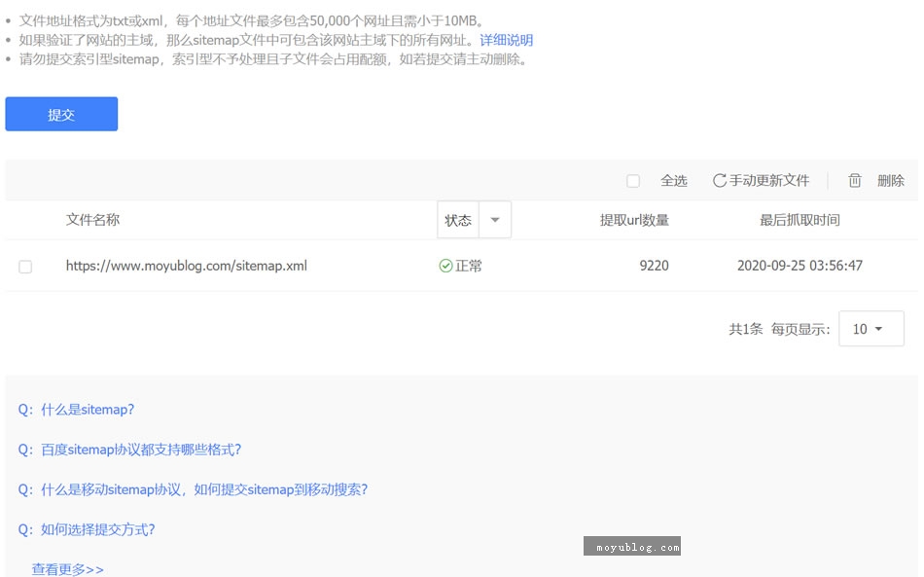Click the 删除 delete action text

(x=891, y=180)
